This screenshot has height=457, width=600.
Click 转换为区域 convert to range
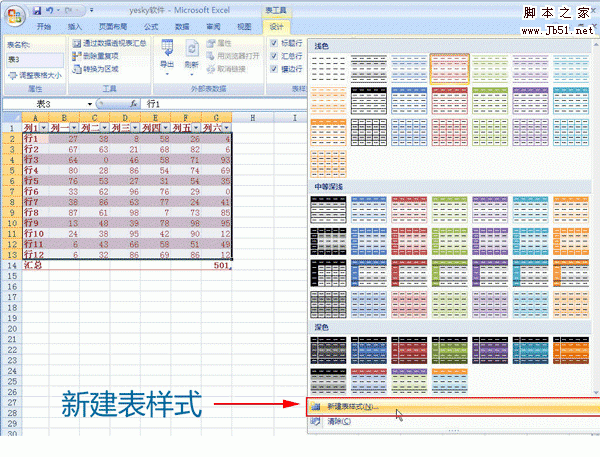pos(95,69)
